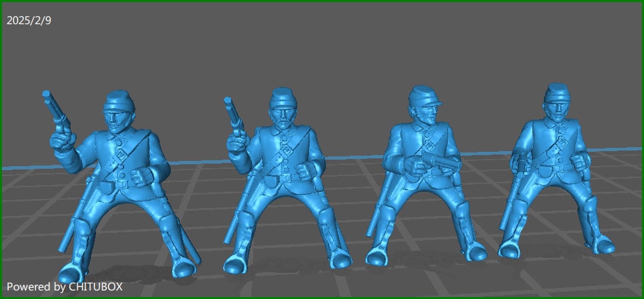Select the far-right soldier model
Image resolution: width=644 pixels, height=299 pixels.
556,177
